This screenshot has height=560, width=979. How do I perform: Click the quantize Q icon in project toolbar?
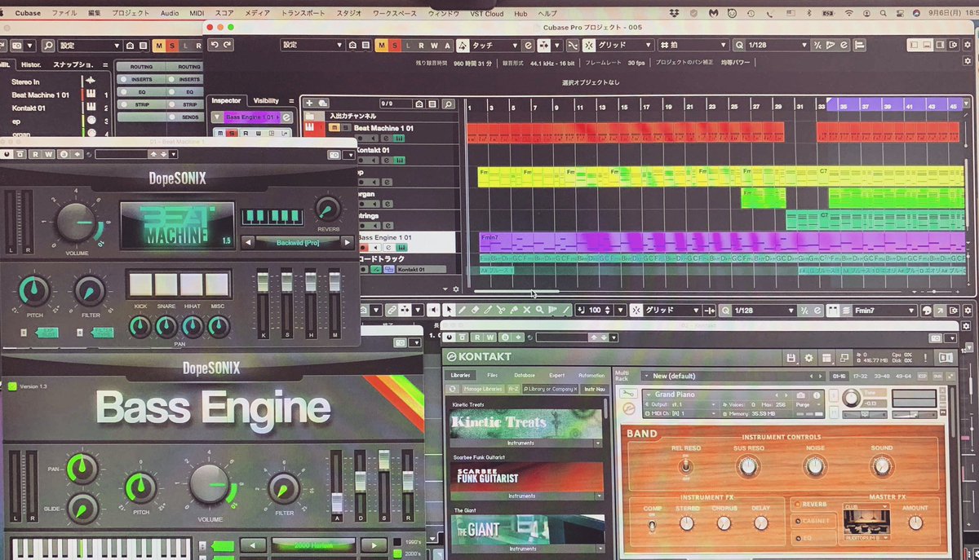739,46
